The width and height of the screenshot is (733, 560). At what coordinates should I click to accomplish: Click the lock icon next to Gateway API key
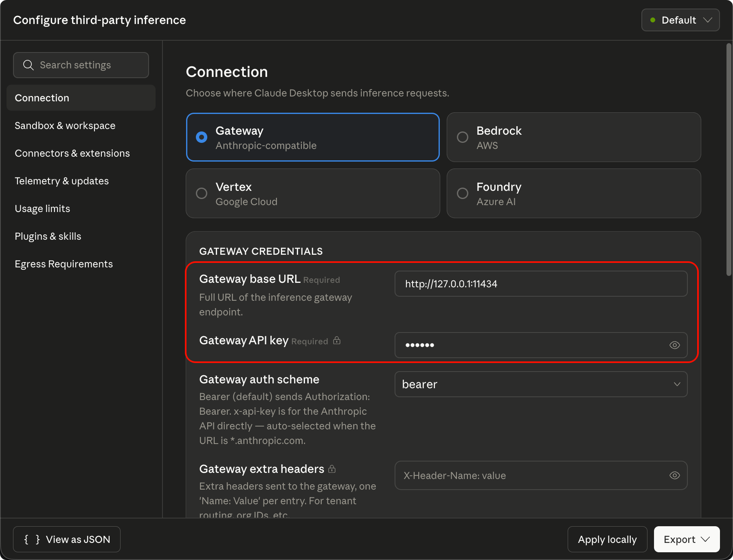[337, 340]
